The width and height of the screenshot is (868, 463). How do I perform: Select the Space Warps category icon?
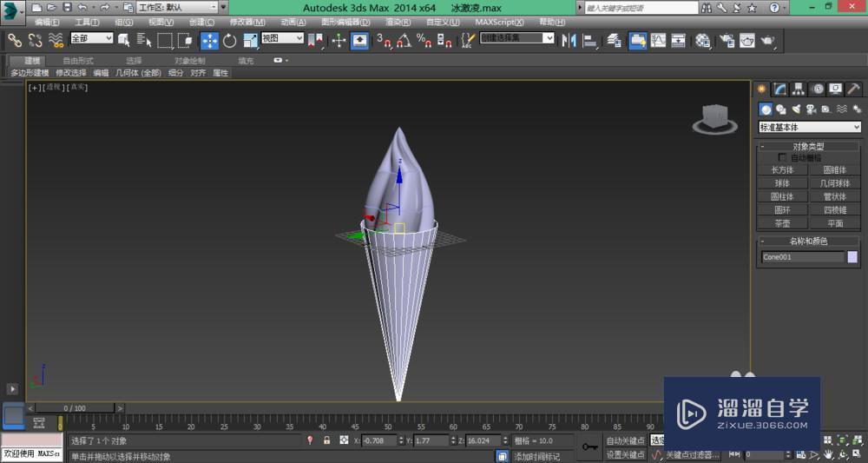click(841, 109)
